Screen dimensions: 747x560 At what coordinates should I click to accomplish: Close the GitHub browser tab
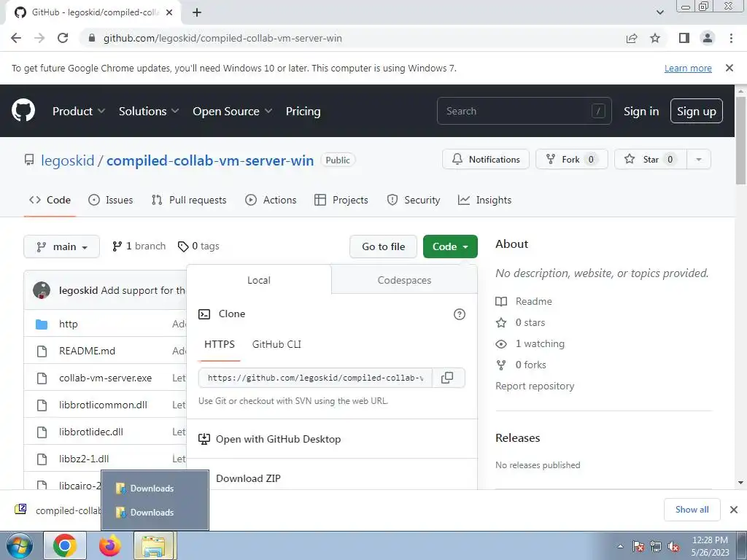[169, 12]
